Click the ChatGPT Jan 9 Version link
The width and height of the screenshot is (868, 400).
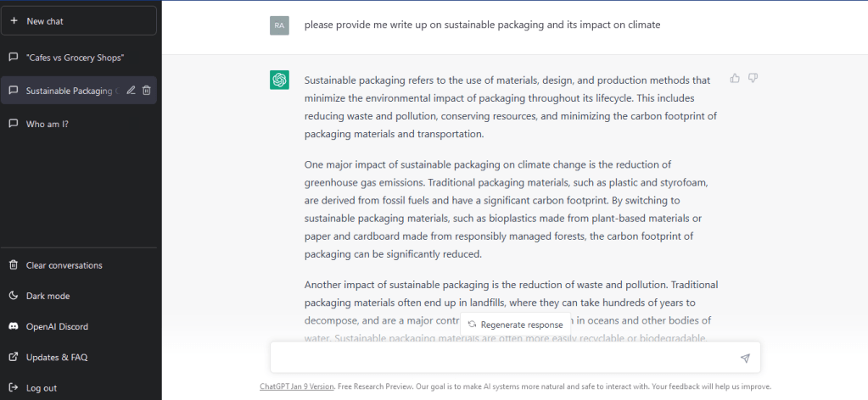297,386
